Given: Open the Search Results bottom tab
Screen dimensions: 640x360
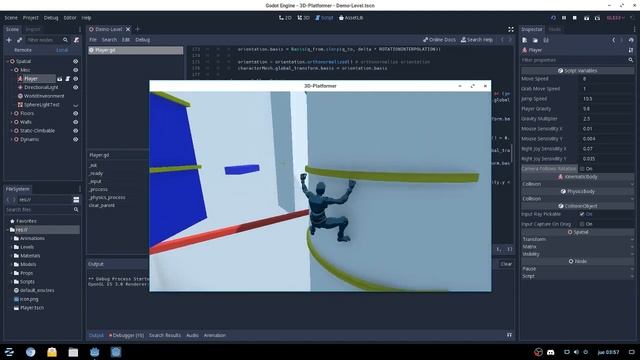Looking at the screenshot, I should point(164,335).
